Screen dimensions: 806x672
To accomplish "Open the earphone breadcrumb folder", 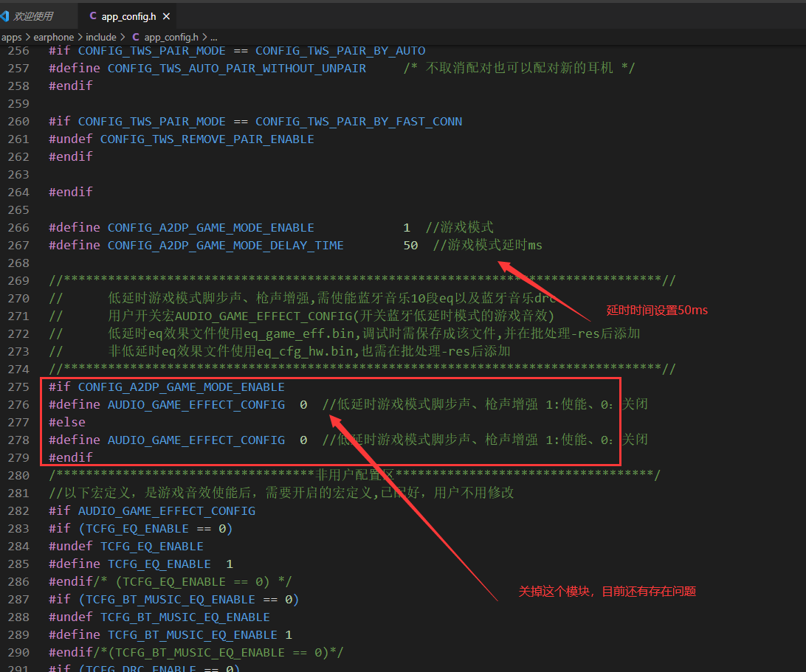I will point(53,37).
